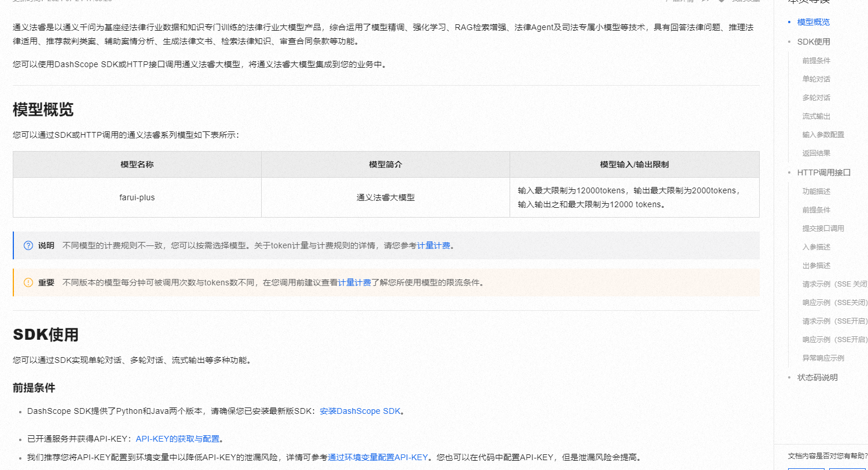868x470 pixels.
Task: Click the 模型简介 table header
Action: [386, 164]
